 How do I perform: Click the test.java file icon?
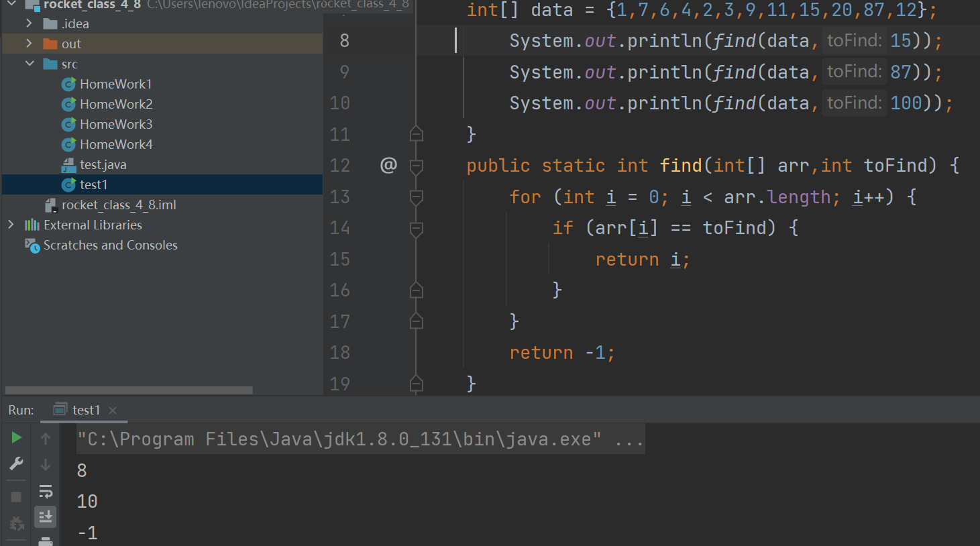(68, 165)
